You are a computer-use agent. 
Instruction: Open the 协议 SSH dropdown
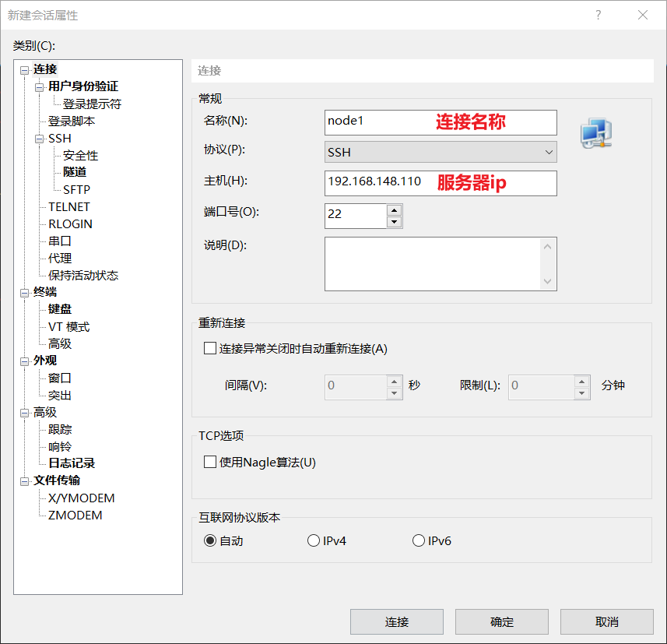pos(441,152)
